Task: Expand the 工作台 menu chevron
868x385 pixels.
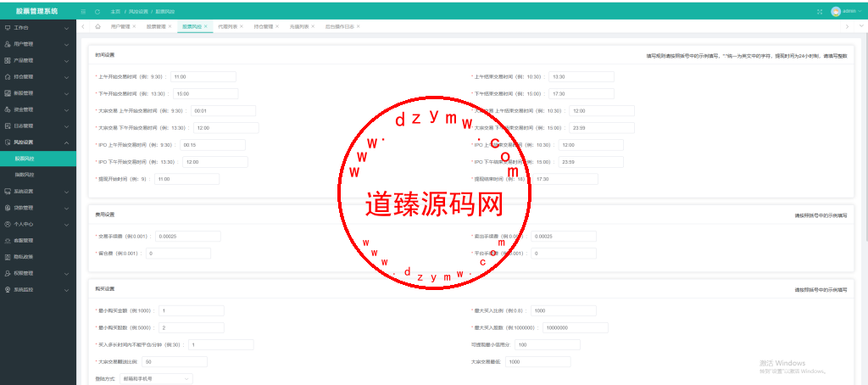Action: click(x=66, y=28)
